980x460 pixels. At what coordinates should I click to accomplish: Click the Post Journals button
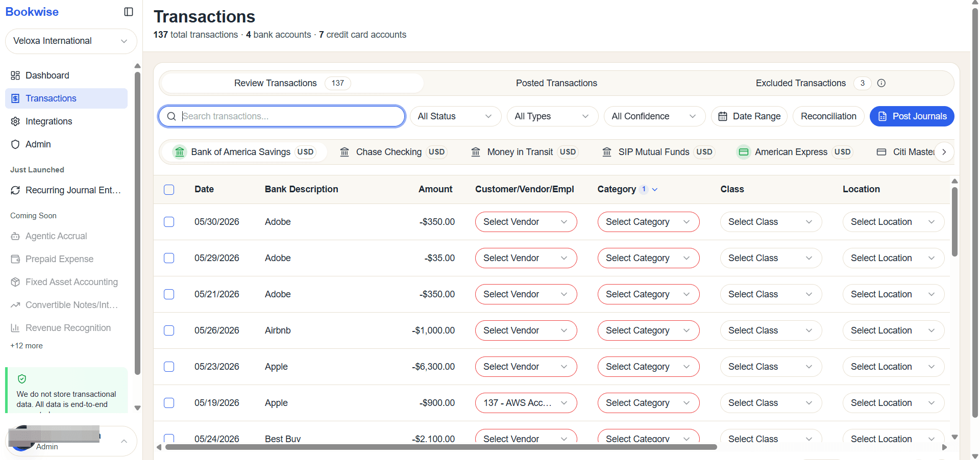(912, 116)
